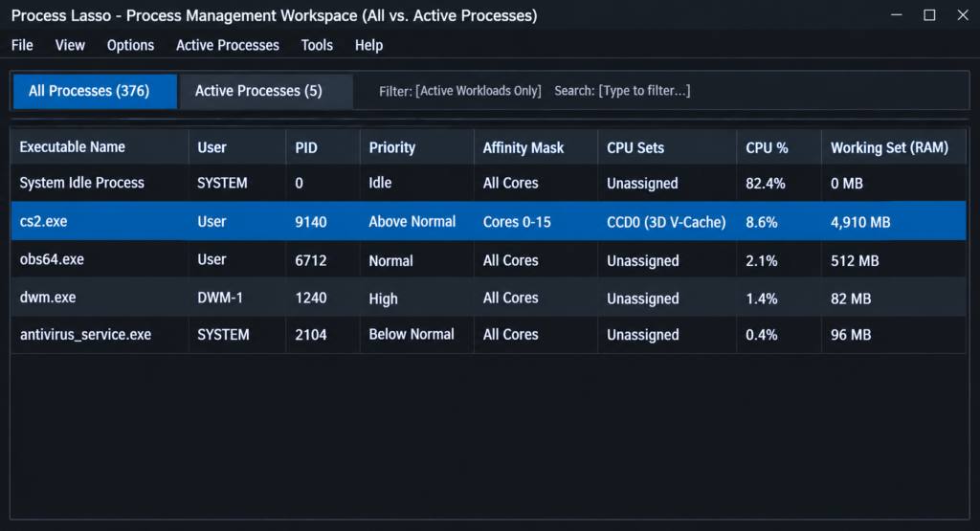Click PID 1240 cell
Image resolution: width=980 pixels, height=531 pixels.
point(311,298)
